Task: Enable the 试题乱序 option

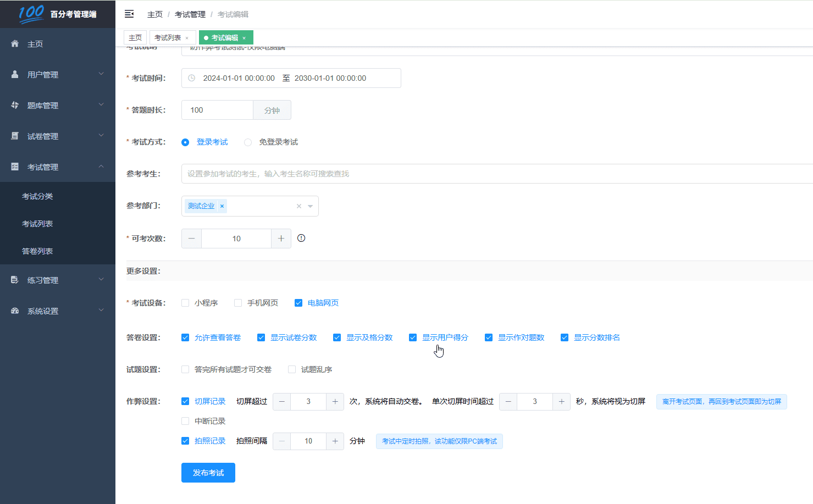Action: 291,369
